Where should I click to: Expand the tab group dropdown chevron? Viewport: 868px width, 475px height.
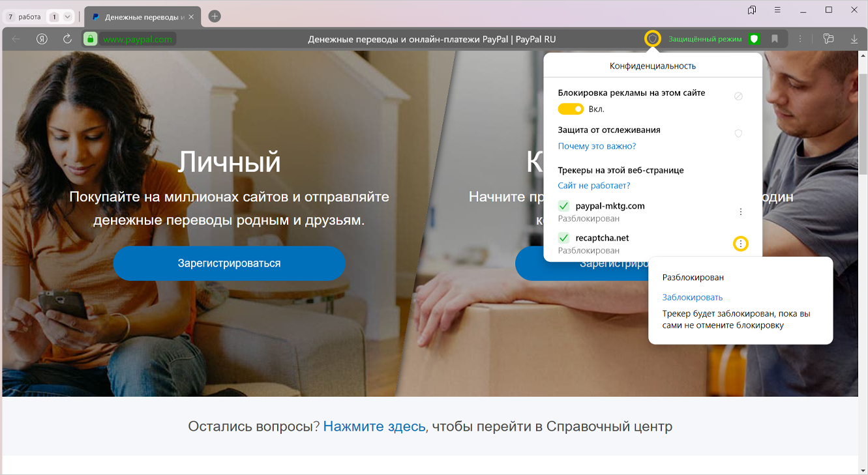click(x=67, y=17)
